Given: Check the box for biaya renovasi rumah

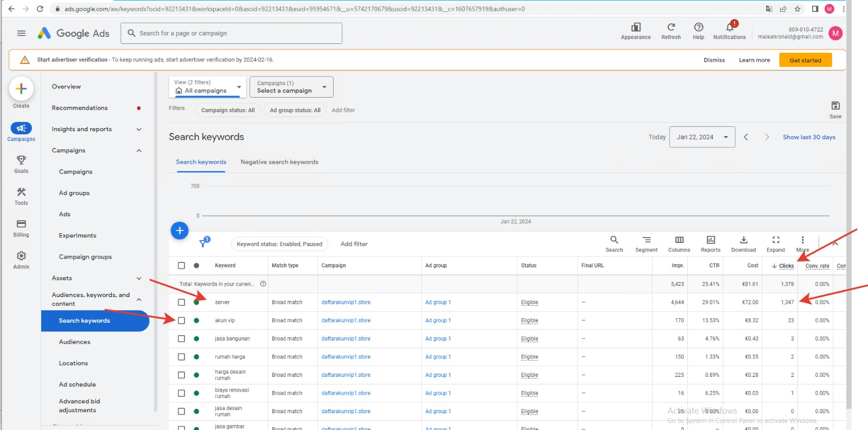Looking at the screenshot, I should pyautogui.click(x=181, y=393).
